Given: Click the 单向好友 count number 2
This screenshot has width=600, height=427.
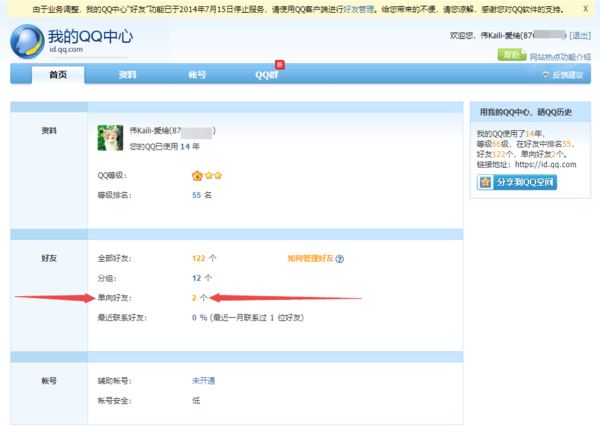Looking at the screenshot, I should [194, 297].
